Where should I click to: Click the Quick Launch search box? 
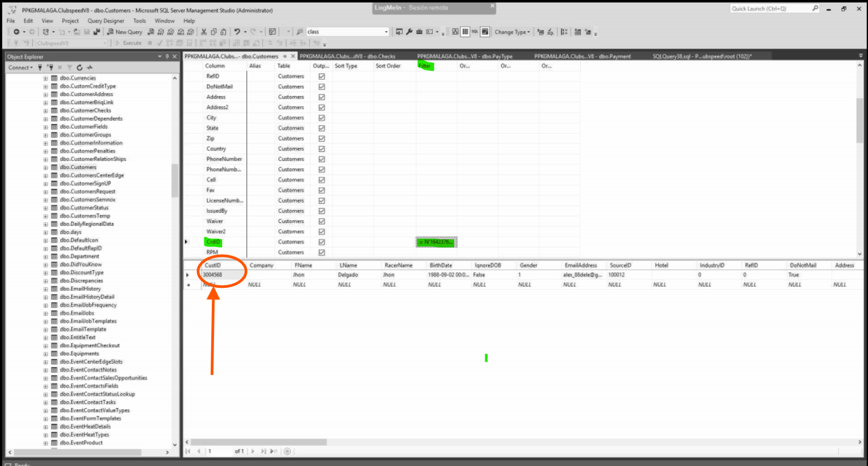[770, 9]
